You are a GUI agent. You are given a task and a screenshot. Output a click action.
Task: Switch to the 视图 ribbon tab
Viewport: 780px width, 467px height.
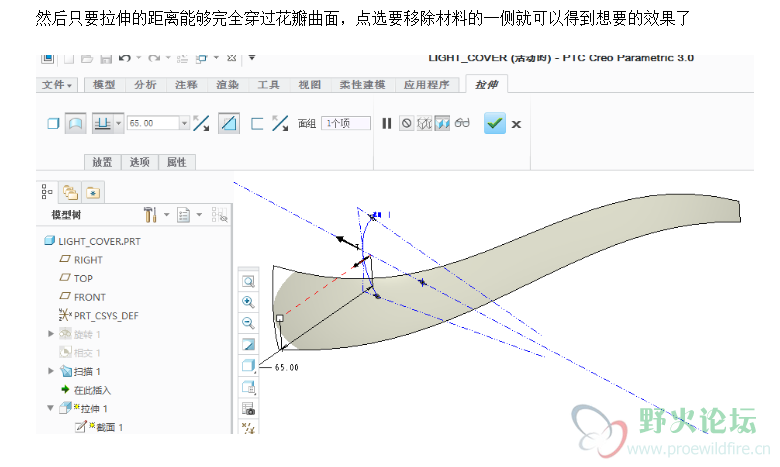coord(309,85)
